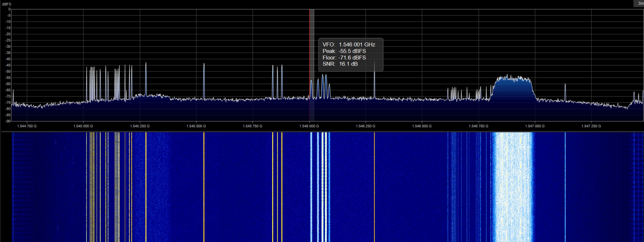
Task: Click the 1.545 000 G frequency label
Action: click(x=83, y=126)
